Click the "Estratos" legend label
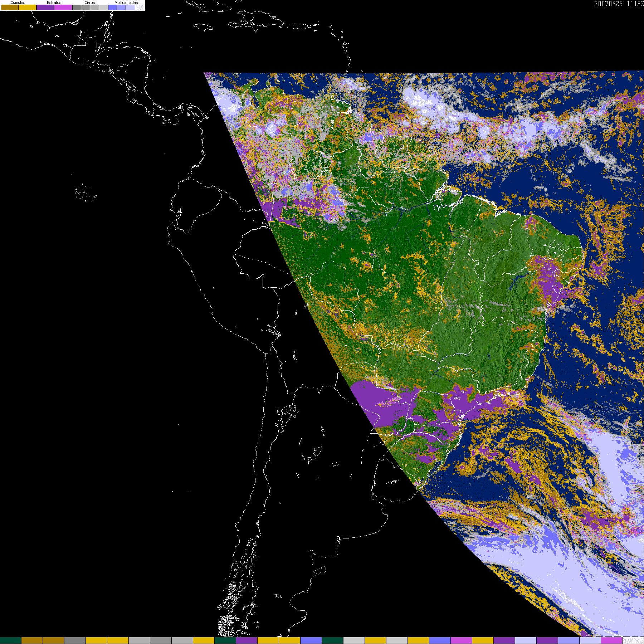 pyautogui.click(x=54, y=3)
